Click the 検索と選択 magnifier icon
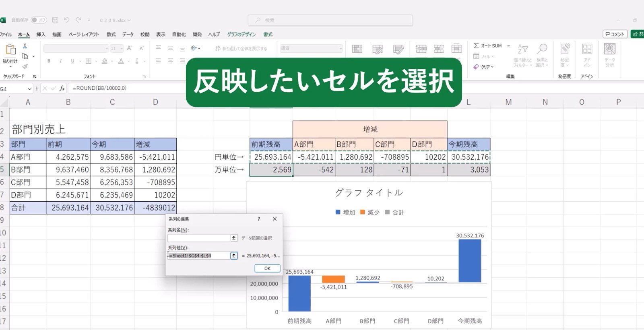644x330 pixels. [x=542, y=49]
